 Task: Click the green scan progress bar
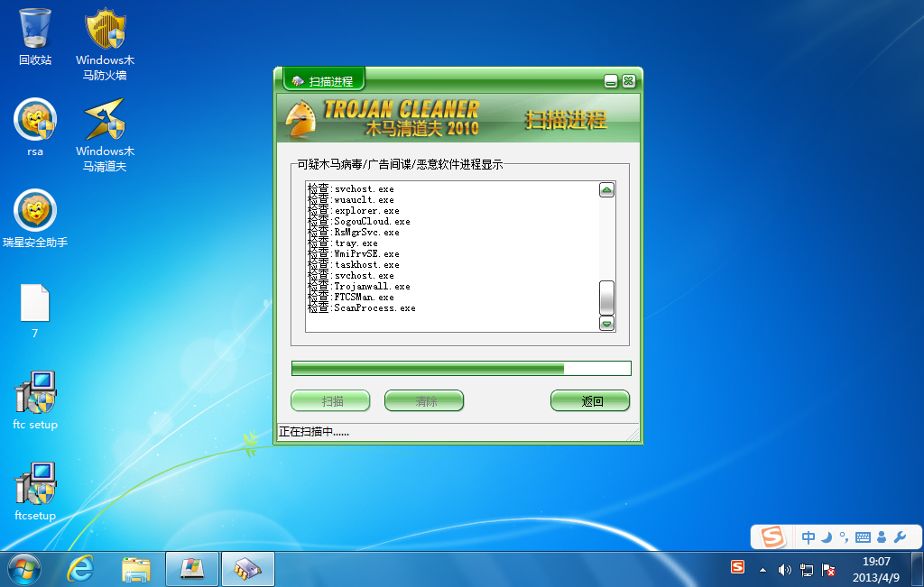[461, 369]
